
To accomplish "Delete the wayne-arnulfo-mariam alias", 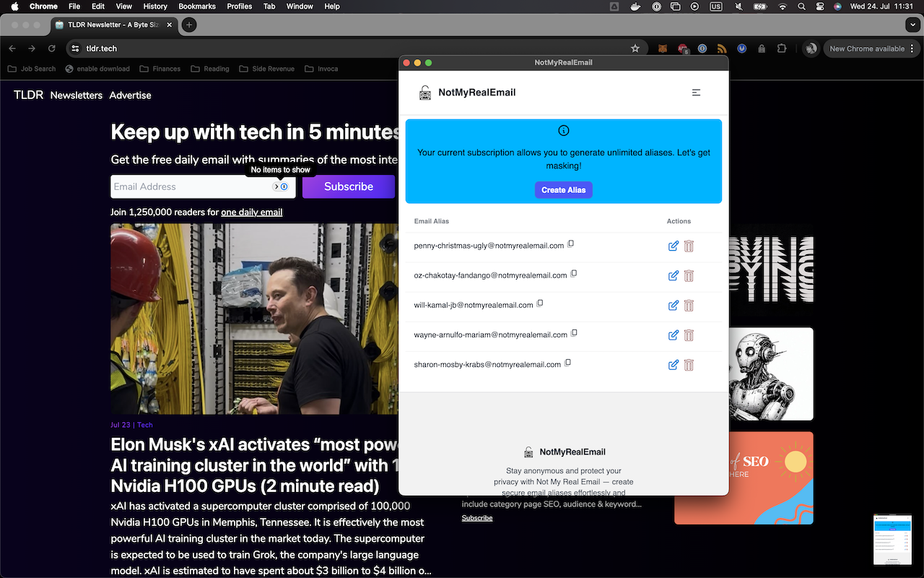I will pyautogui.click(x=689, y=335).
